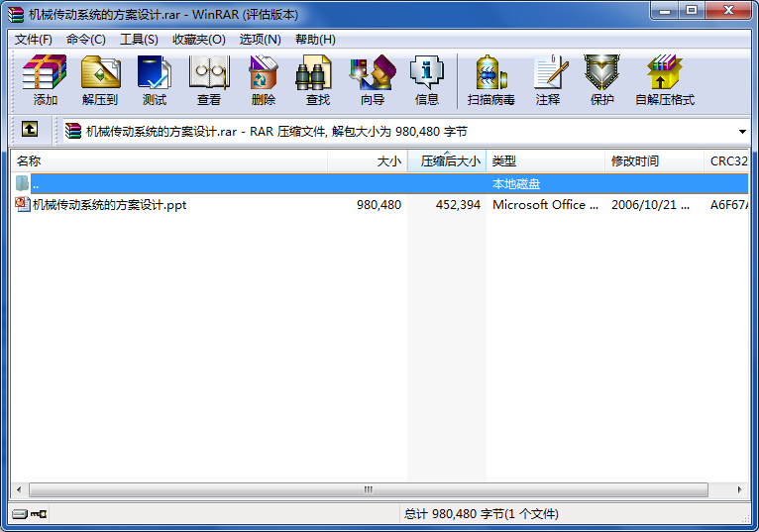Maximize the WinRAR window

tap(692, 11)
